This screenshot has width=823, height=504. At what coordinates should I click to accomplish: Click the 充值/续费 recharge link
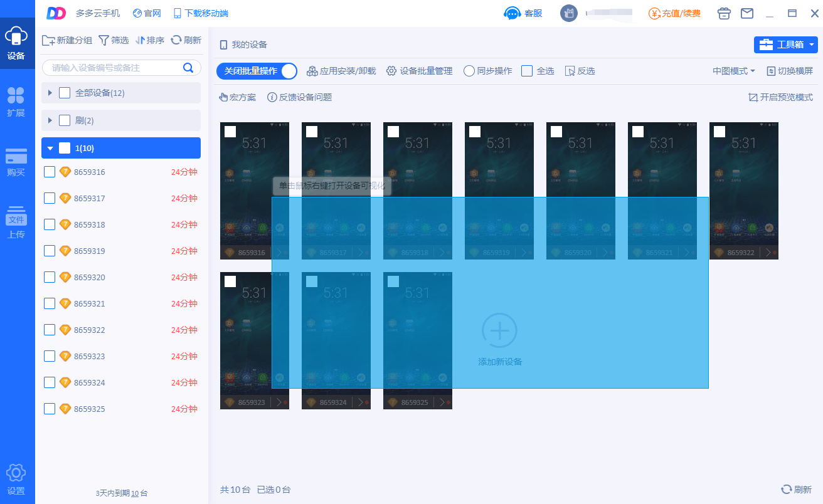(674, 13)
